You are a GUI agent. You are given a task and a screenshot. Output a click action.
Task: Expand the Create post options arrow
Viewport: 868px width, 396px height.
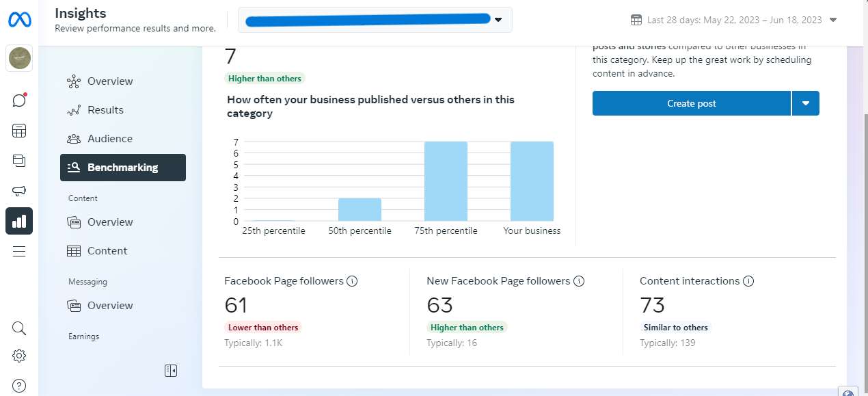[x=806, y=103]
